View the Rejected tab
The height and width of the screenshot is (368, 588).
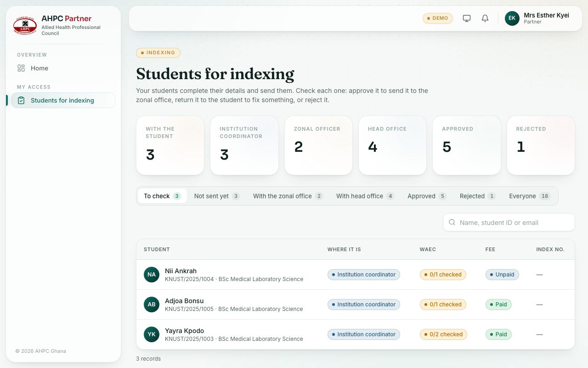tap(478, 196)
